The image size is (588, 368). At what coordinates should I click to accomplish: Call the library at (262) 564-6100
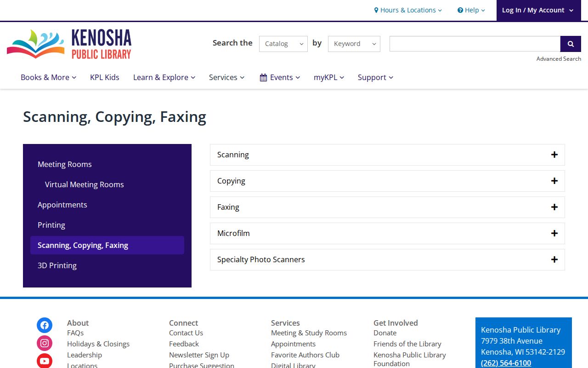[x=506, y=363]
